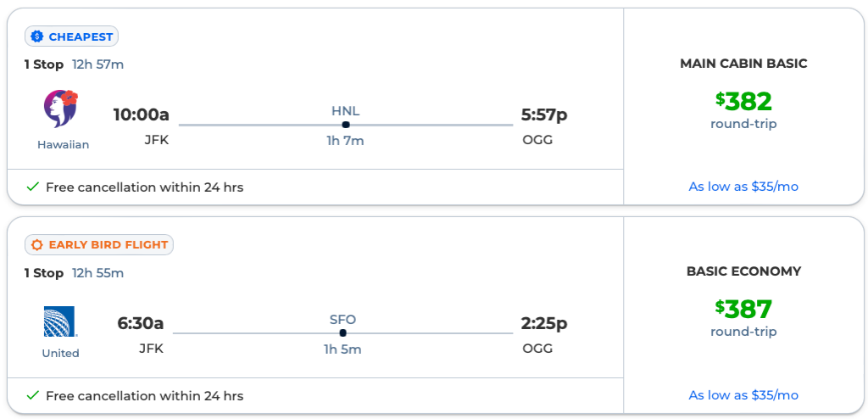
Task: Click the United Airlines logo
Action: click(60, 321)
